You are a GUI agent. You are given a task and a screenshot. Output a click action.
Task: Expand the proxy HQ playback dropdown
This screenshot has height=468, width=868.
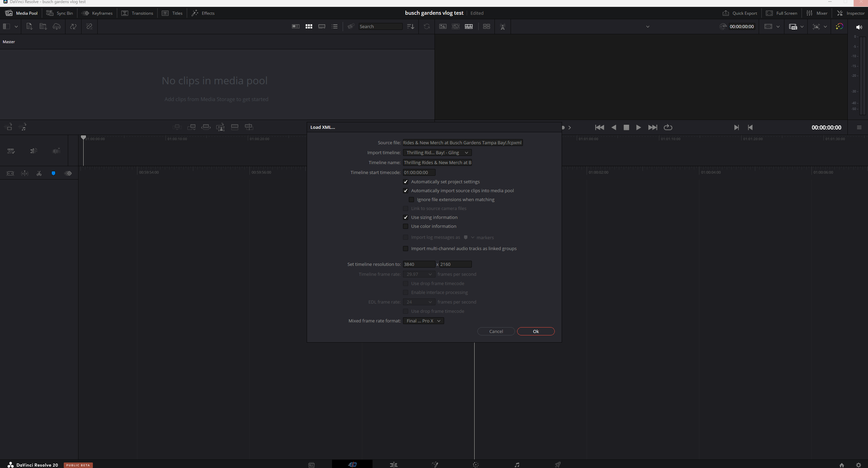pyautogui.click(x=802, y=26)
